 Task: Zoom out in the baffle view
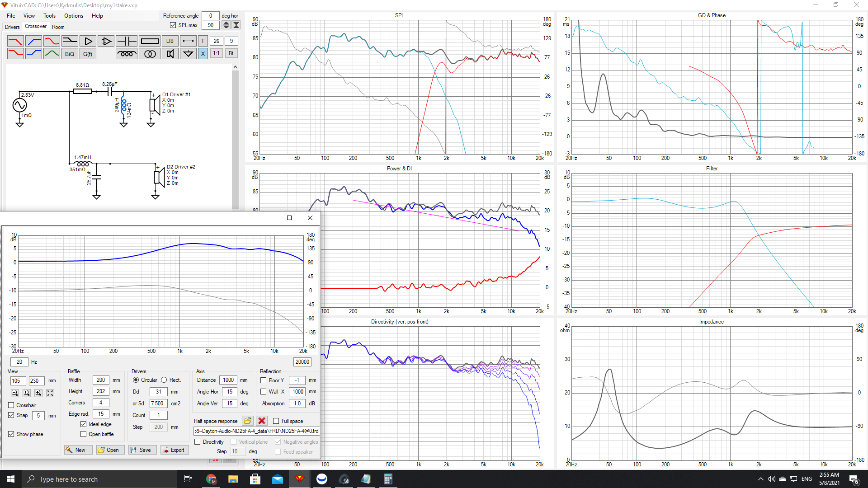[x=15, y=393]
